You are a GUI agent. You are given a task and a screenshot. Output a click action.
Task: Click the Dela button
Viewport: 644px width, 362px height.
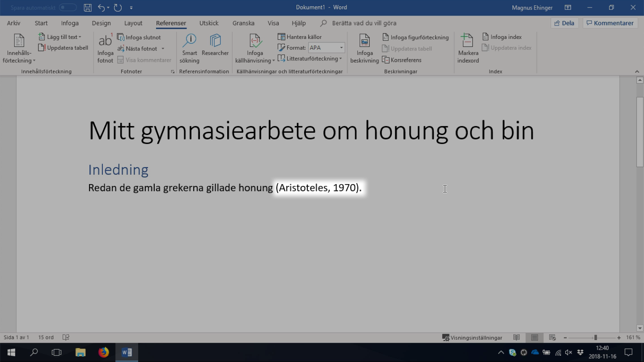coord(564,23)
